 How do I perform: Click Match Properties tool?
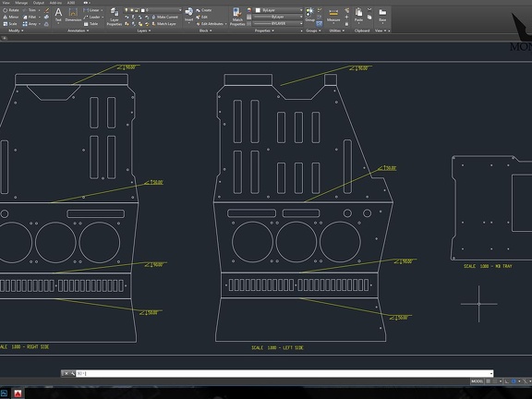(237, 17)
